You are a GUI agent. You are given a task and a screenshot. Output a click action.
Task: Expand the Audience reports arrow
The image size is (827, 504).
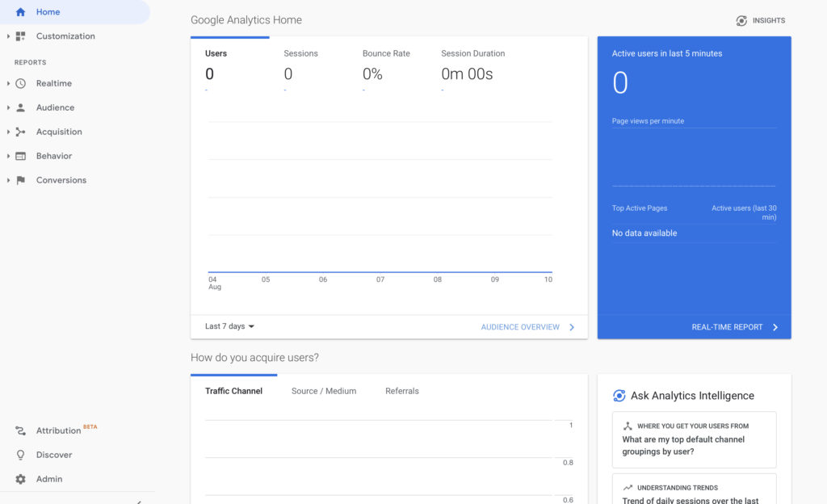pyautogui.click(x=8, y=107)
